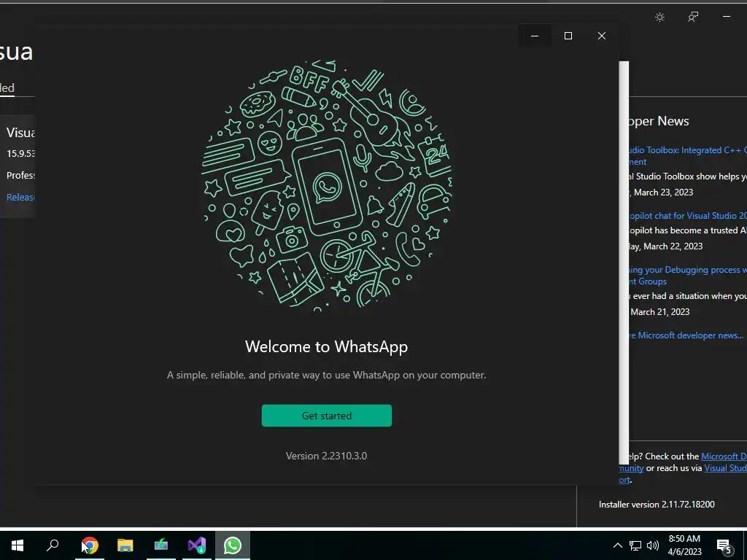Open the network status tray icon
The width and height of the screenshot is (747, 560).
[635, 545]
